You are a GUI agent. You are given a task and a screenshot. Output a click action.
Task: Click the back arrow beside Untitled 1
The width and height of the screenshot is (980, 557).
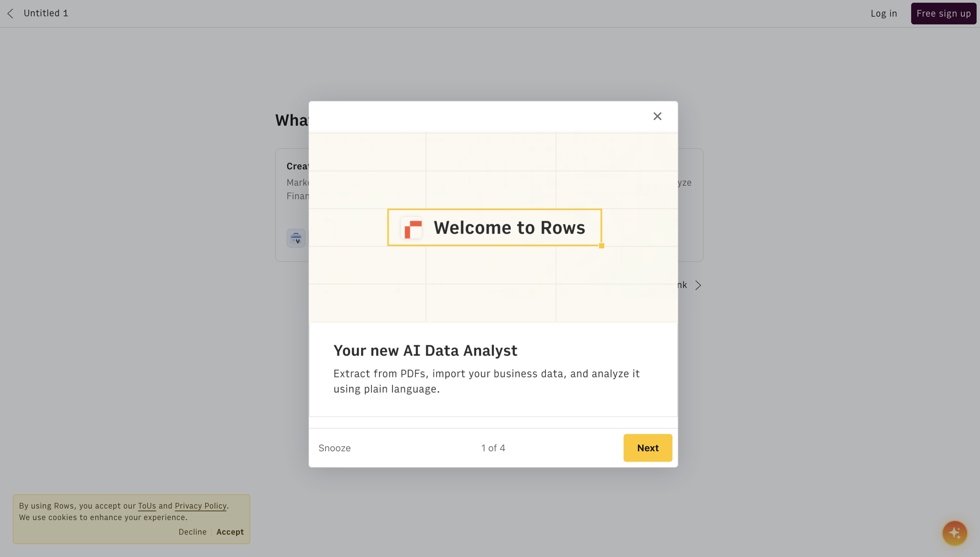(10, 14)
